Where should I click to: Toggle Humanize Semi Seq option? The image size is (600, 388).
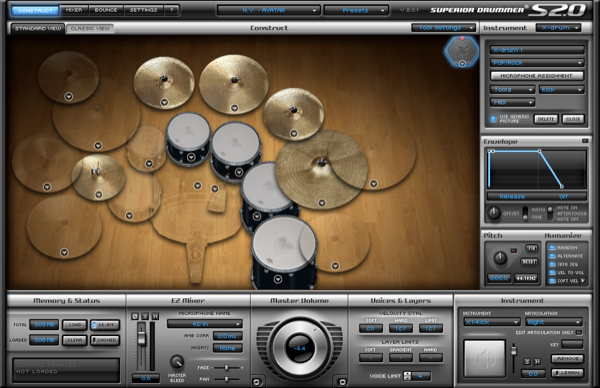552,264
